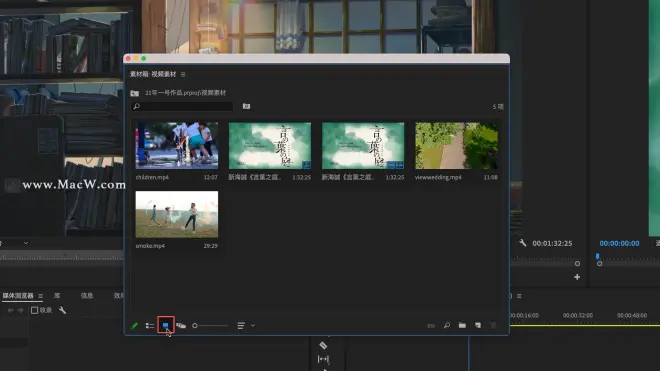This screenshot has width=660, height=371.
Task: Switch to the 媒体浏览器 tab
Action: click(x=18, y=296)
